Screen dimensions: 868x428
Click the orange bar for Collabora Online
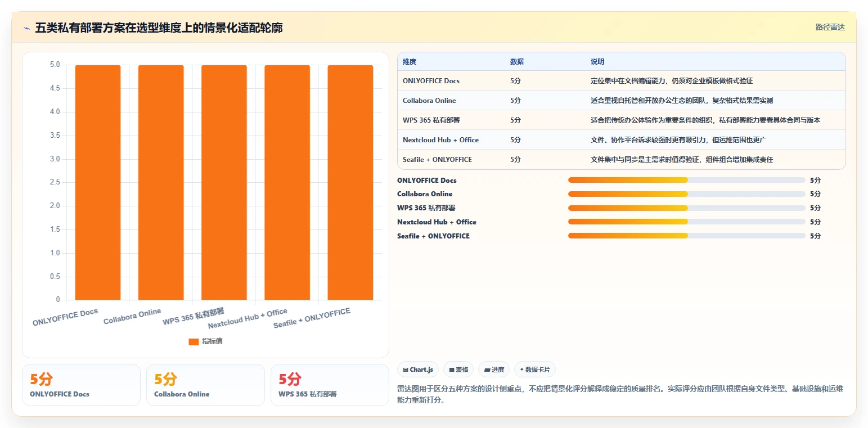point(161,182)
